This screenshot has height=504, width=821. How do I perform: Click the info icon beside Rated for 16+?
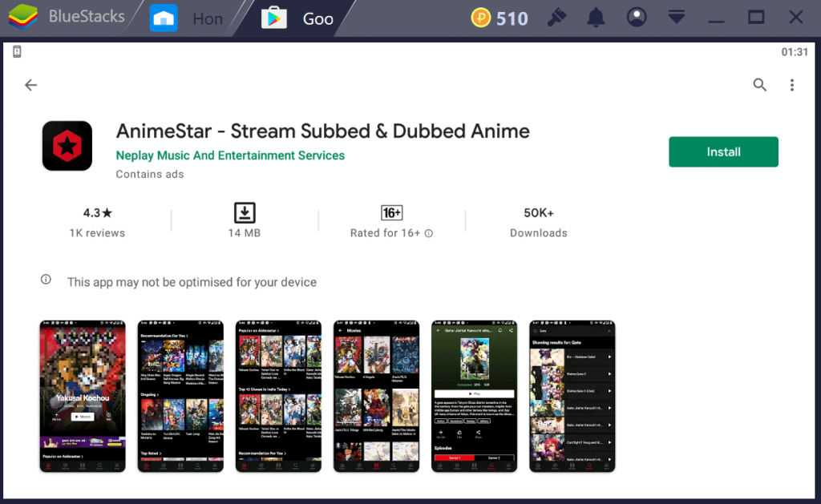429,233
